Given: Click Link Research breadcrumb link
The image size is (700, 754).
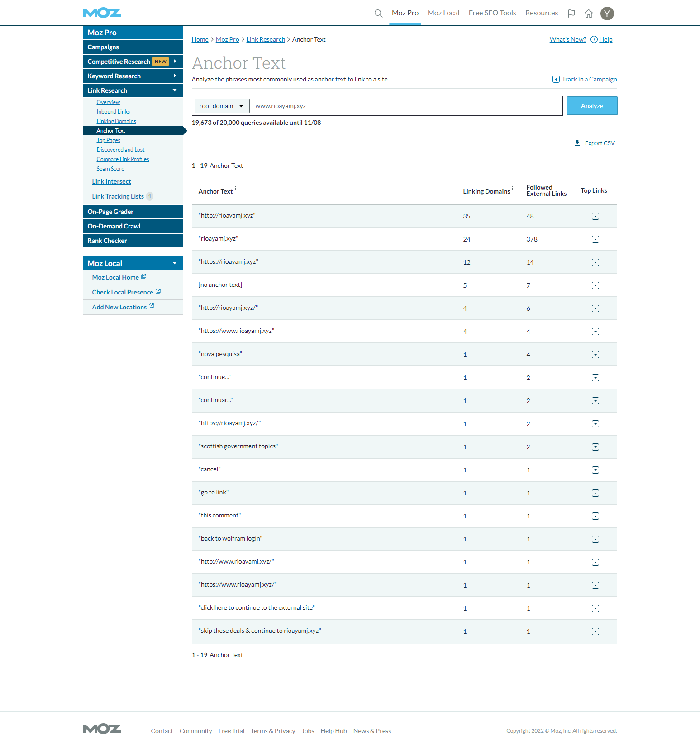Looking at the screenshot, I should coord(266,39).
